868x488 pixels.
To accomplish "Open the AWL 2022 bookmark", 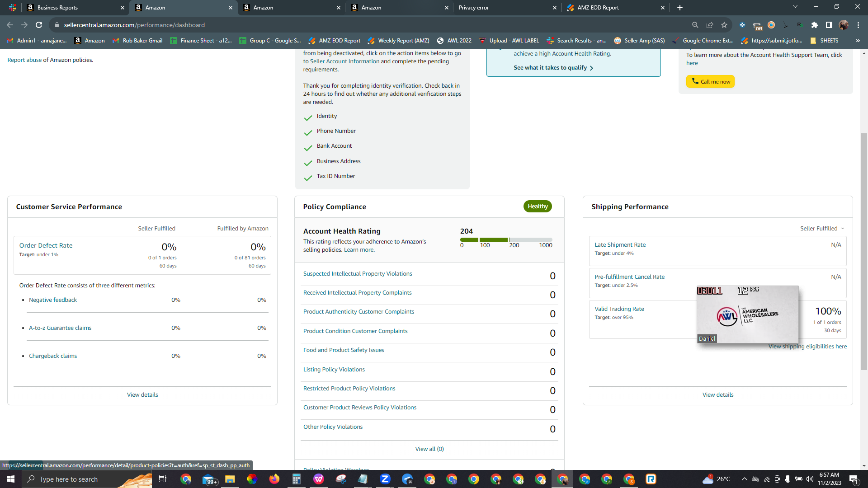I will (454, 41).
